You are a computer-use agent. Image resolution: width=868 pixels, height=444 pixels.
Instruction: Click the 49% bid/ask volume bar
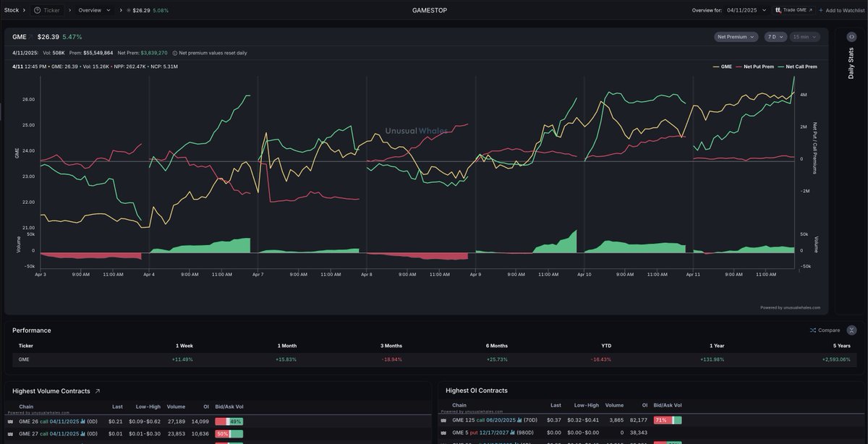click(x=229, y=421)
